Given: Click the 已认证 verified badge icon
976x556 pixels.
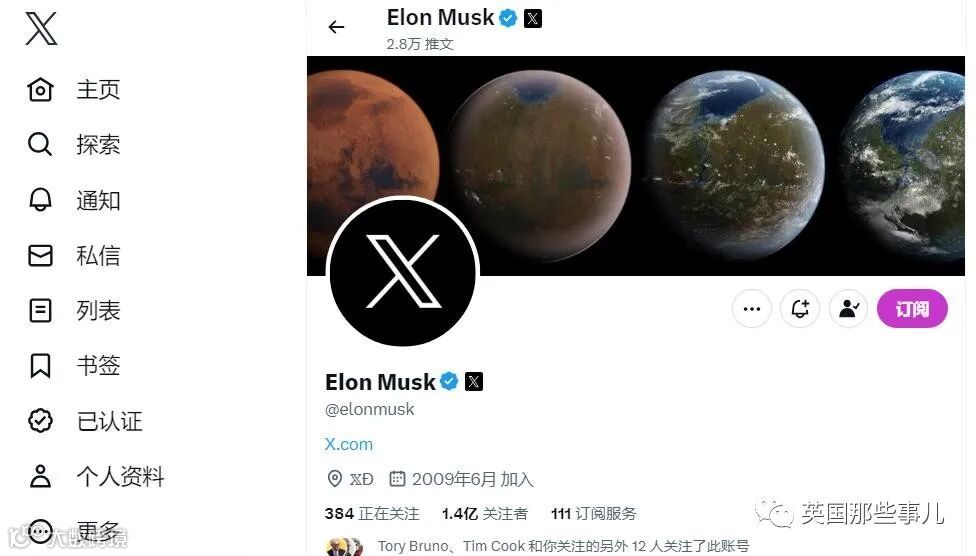Looking at the screenshot, I should point(40,421).
